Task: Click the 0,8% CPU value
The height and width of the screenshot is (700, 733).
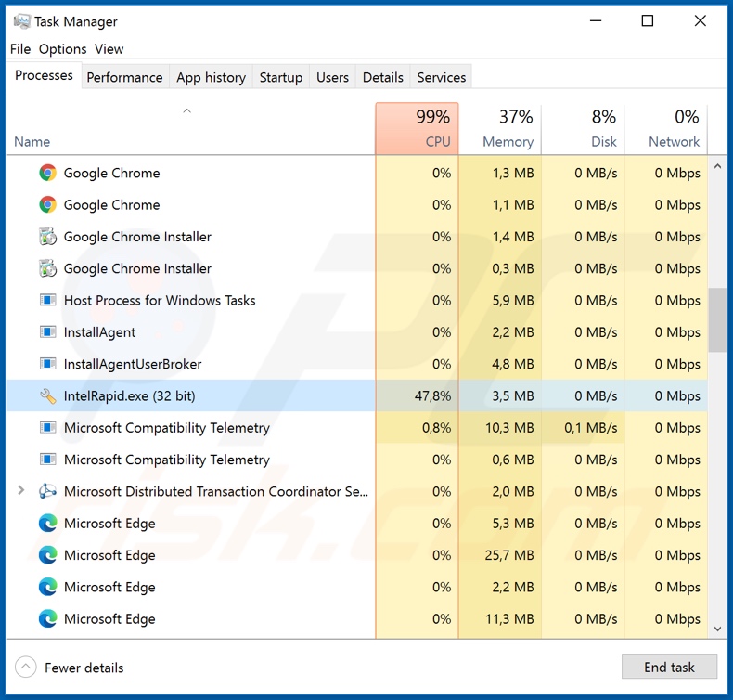Action: coord(436,428)
